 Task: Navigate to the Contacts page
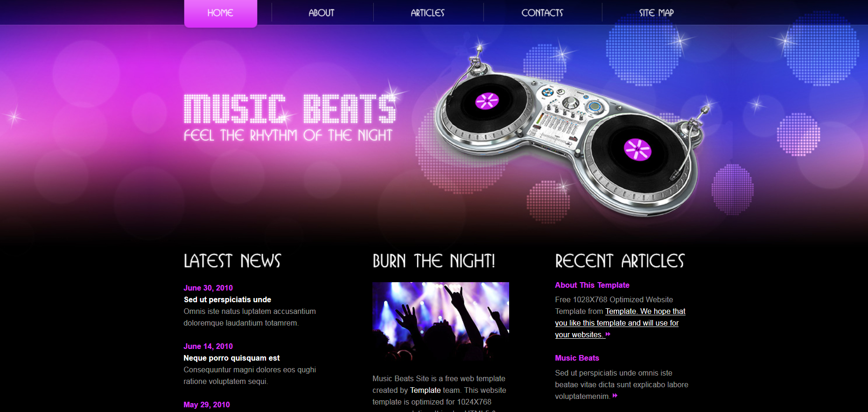click(542, 13)
